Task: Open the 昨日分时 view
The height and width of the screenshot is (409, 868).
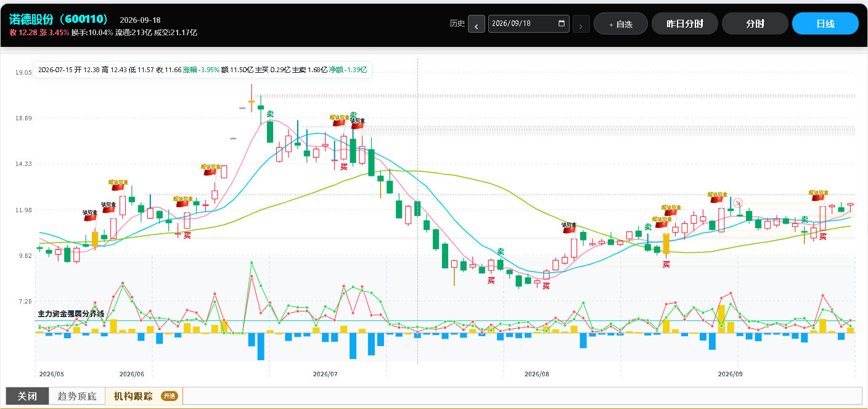Action: tap(685, 24)
